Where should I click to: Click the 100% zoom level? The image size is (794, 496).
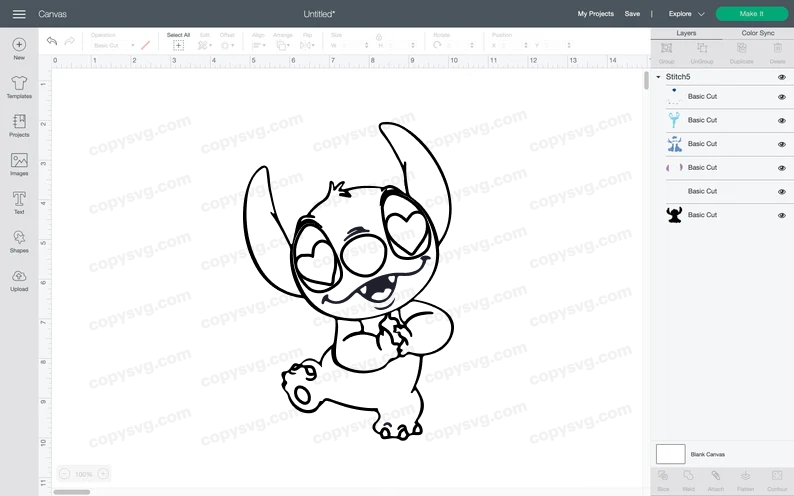point(84,474)
